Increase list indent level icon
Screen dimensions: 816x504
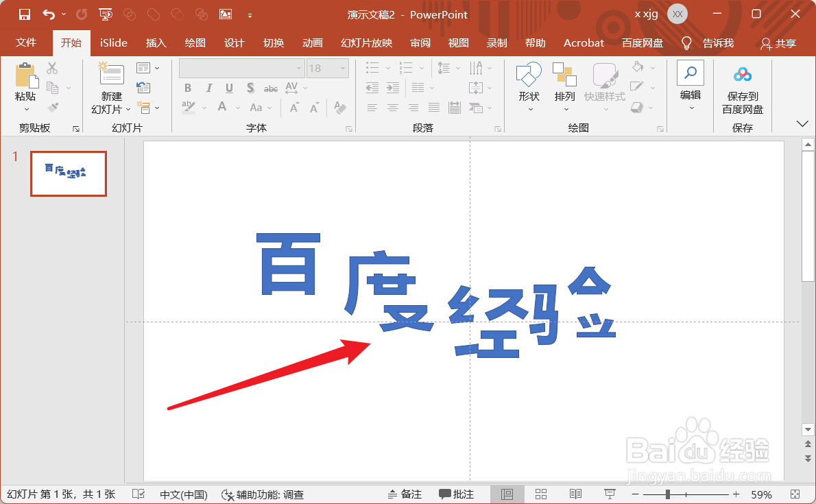393,88
